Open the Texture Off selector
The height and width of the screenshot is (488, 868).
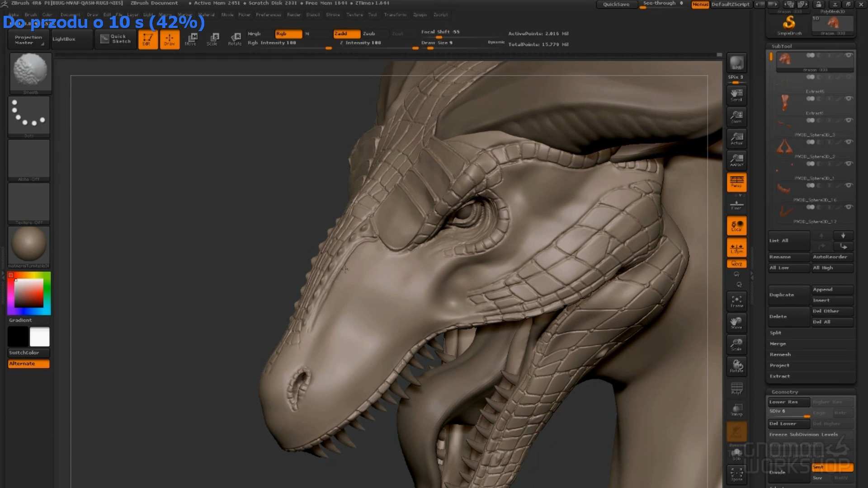pyautogui.click(x=29, y=203)
